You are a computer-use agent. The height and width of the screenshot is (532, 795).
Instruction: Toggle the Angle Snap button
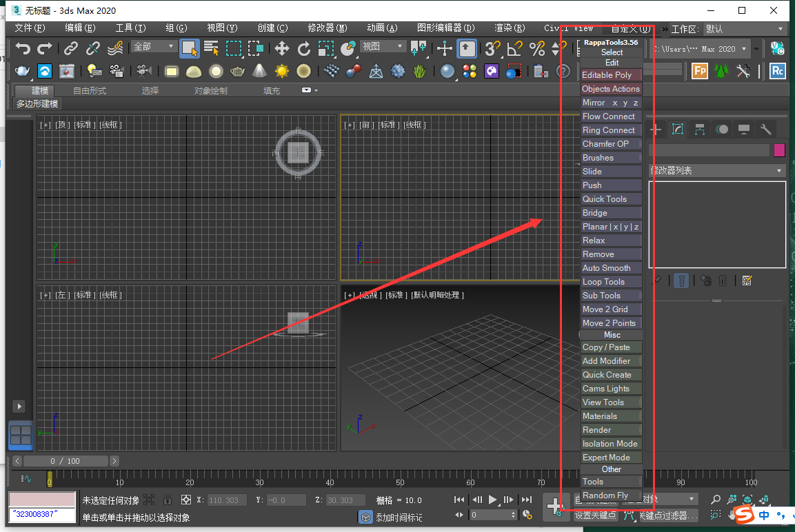click(x=514, y=49)
